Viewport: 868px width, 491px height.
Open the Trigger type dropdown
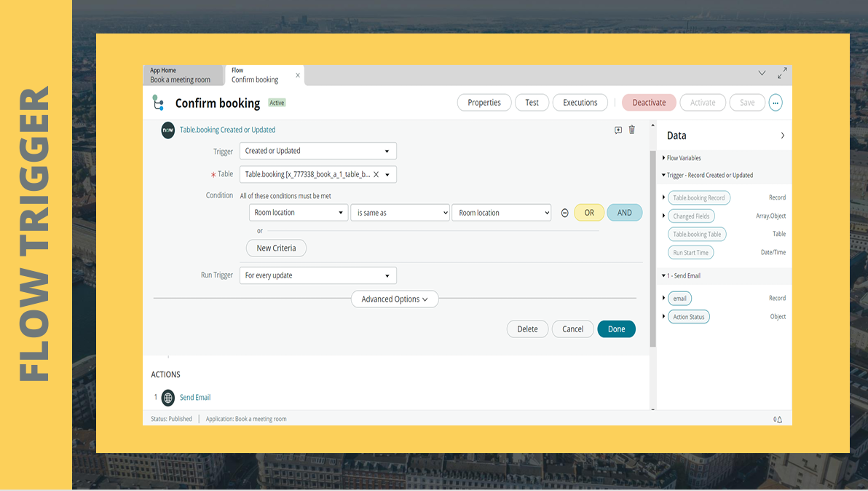[317, 151]
